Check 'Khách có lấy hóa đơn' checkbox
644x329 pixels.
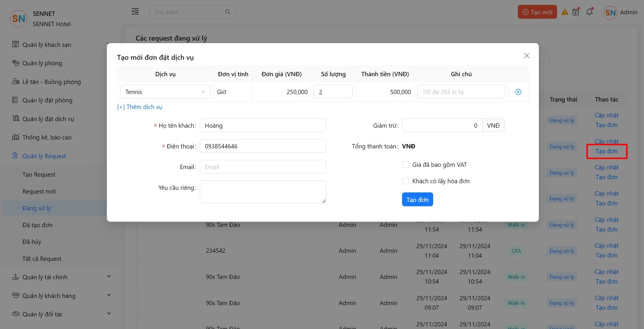tap(406, 181)
